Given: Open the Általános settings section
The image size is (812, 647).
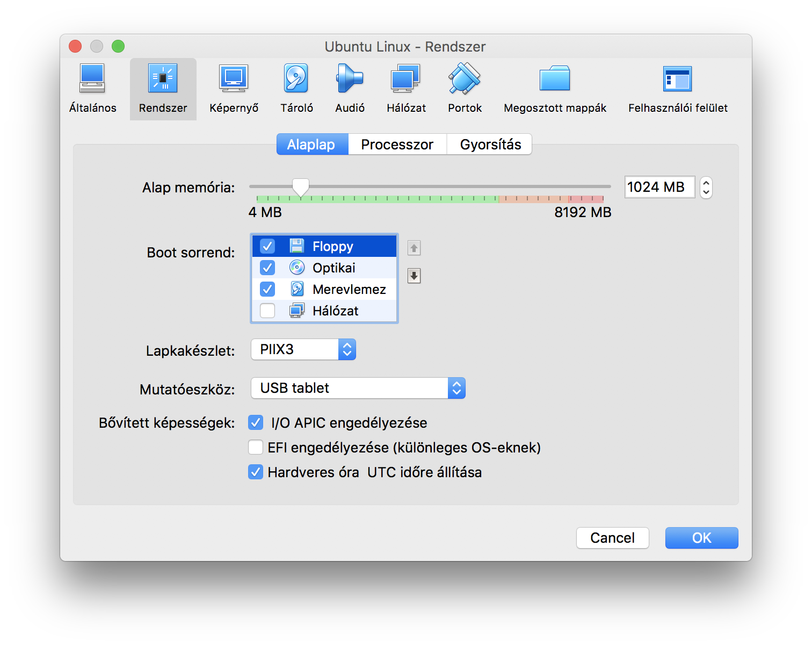Looking at the screenshot, I should 92,89.
